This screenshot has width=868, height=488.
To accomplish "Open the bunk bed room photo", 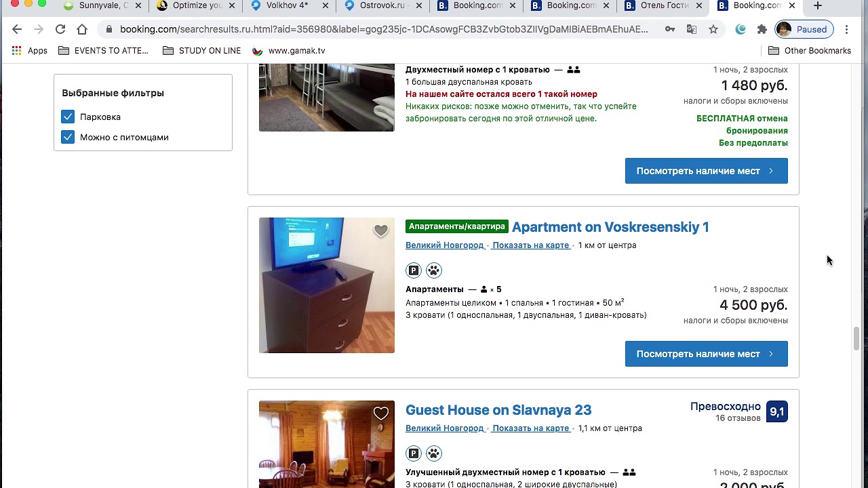I will 326,98.
